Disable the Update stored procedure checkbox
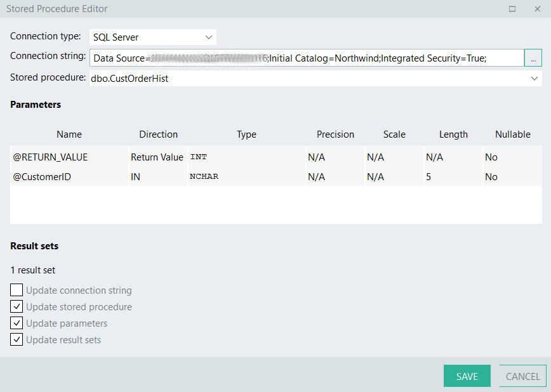The height and width of the screenshot is (392, 551). tap(16, 306)
